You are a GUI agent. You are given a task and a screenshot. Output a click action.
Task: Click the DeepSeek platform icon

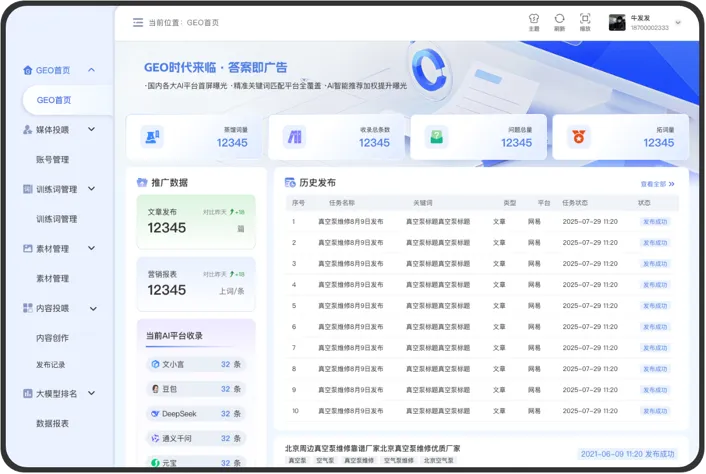click(x=155, y=414)
